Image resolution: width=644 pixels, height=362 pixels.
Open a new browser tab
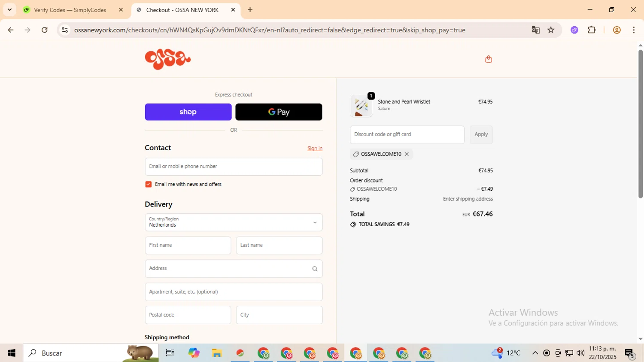pyautogui.click(x=250, y=10)
